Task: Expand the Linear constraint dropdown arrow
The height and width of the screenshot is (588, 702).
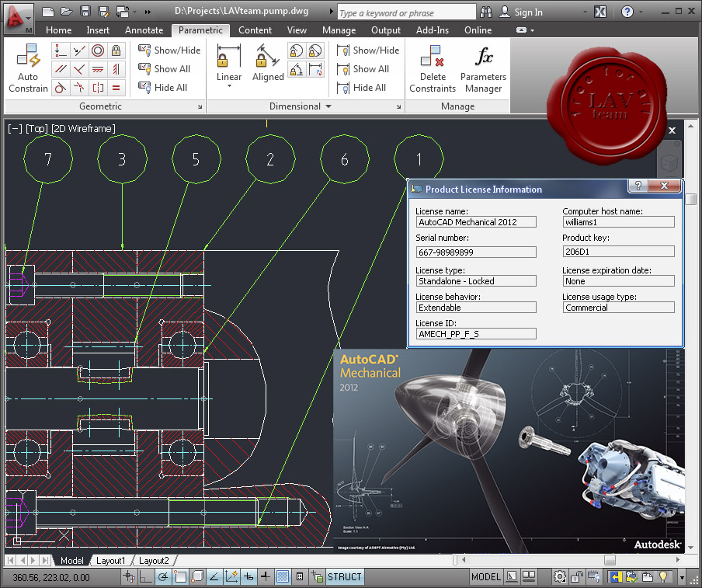Action: (x=229, y=85)
